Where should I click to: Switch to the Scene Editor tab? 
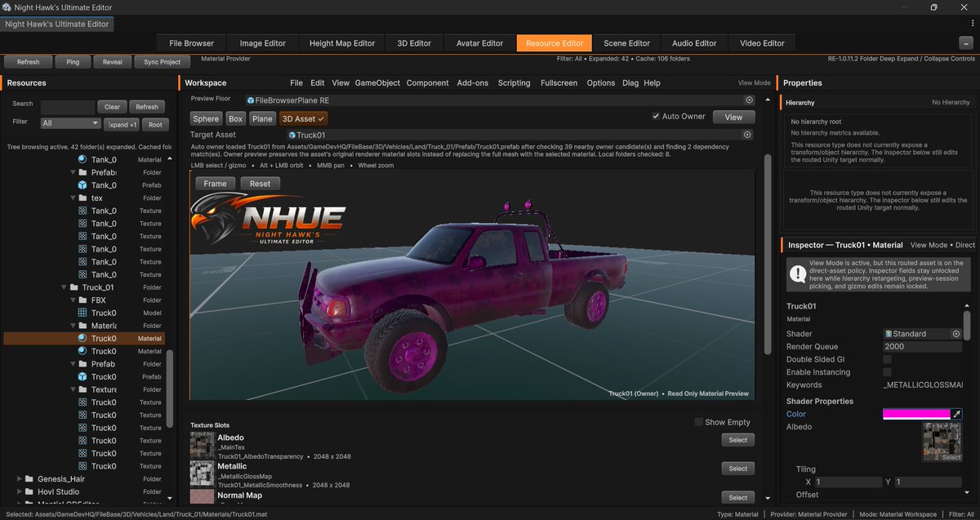click(x=627, y=43)
